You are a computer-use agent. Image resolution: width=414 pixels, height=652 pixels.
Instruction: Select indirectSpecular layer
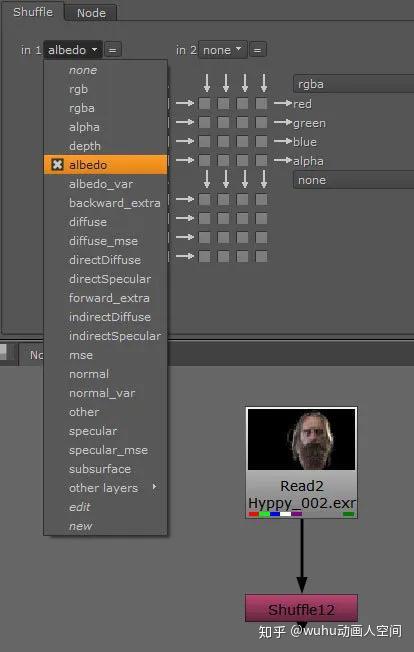106,336
